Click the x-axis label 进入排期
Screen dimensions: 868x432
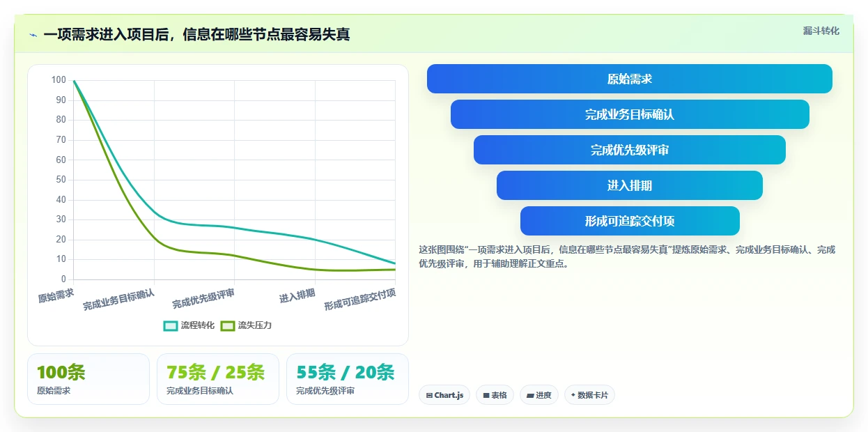297,295
